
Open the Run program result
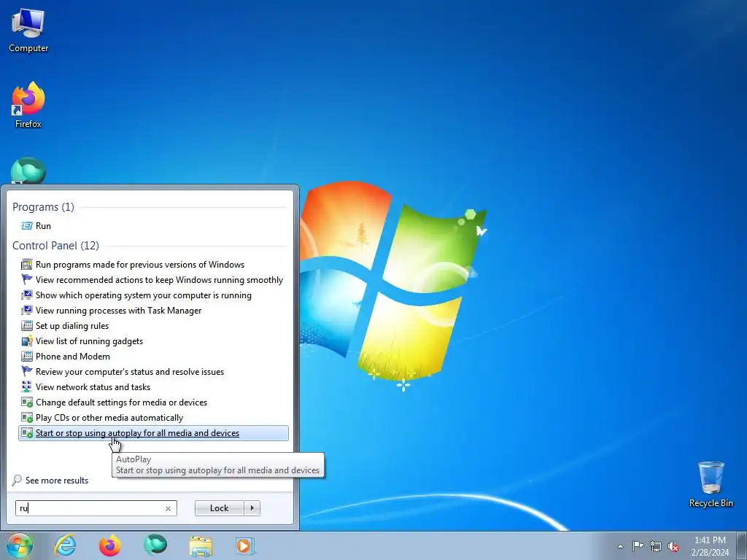point(153,226)
